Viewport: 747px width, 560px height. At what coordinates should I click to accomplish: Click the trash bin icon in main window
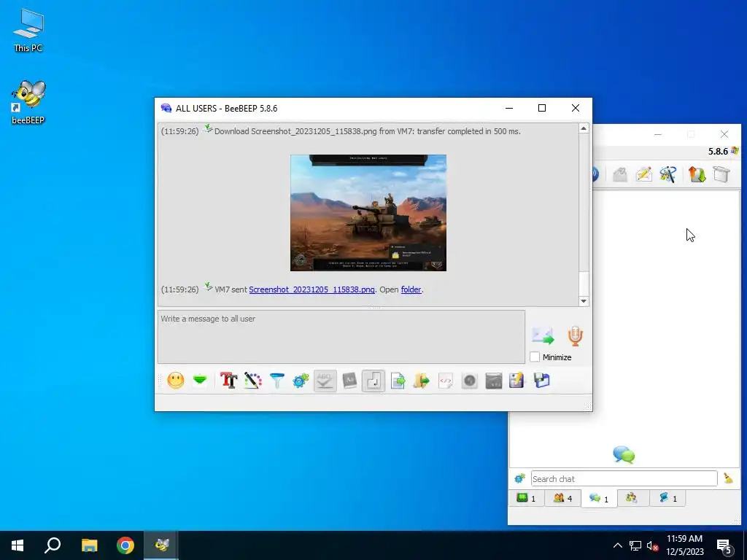[x=721, y=174]
